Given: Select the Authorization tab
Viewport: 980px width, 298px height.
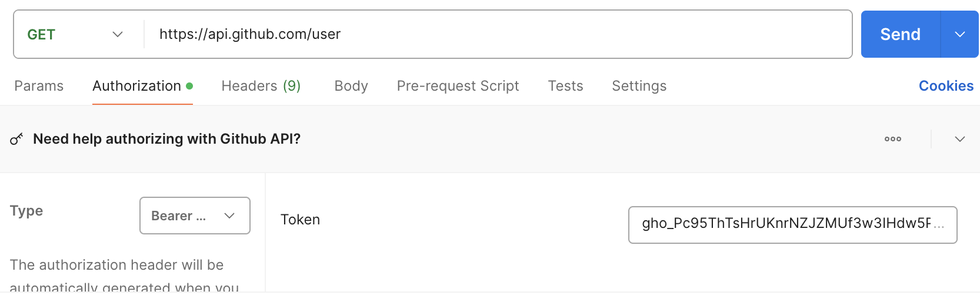Looking at the screenshot, I should [136, 86].
